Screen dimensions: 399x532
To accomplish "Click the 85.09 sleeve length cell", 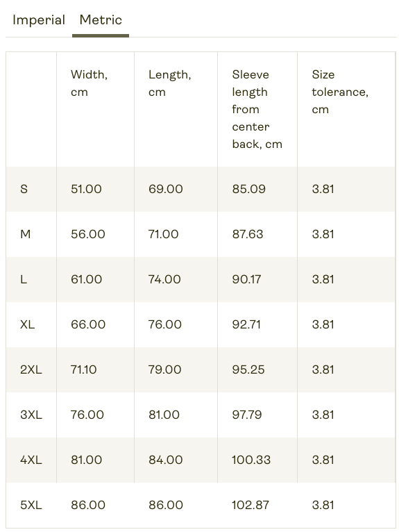I will point(249,189).
